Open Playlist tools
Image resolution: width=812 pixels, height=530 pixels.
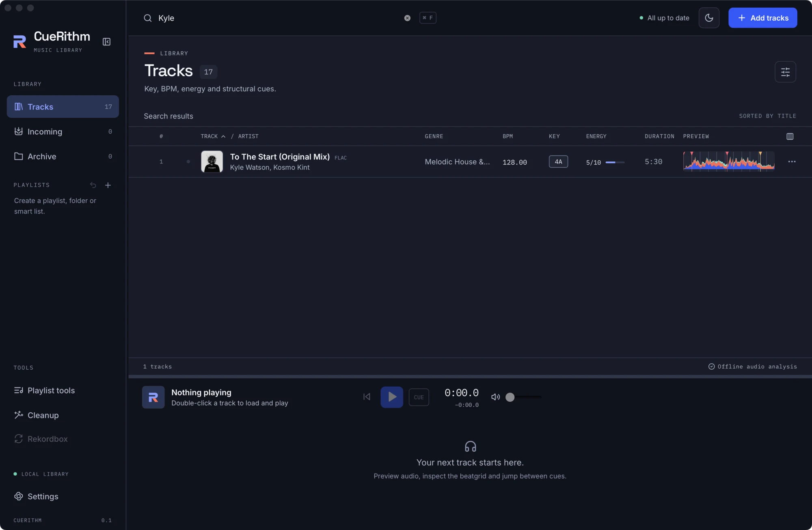pyautogui.click(x=63, y=390)
